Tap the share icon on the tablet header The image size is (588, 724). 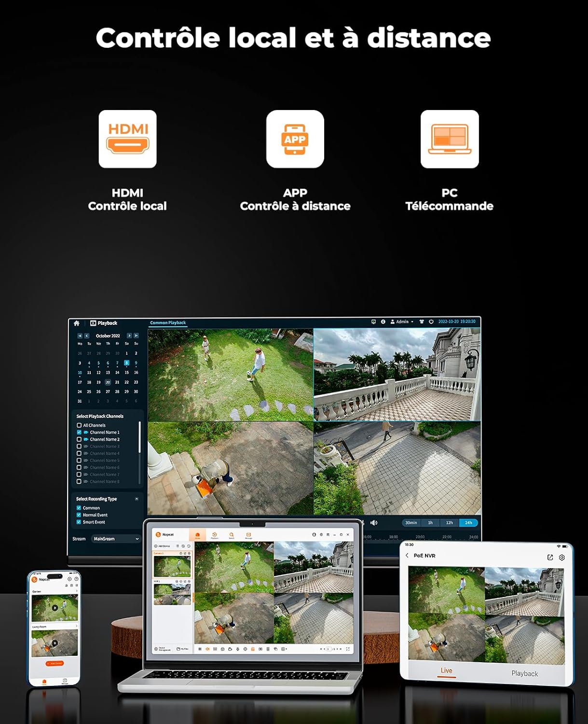(x=550, y=557)
